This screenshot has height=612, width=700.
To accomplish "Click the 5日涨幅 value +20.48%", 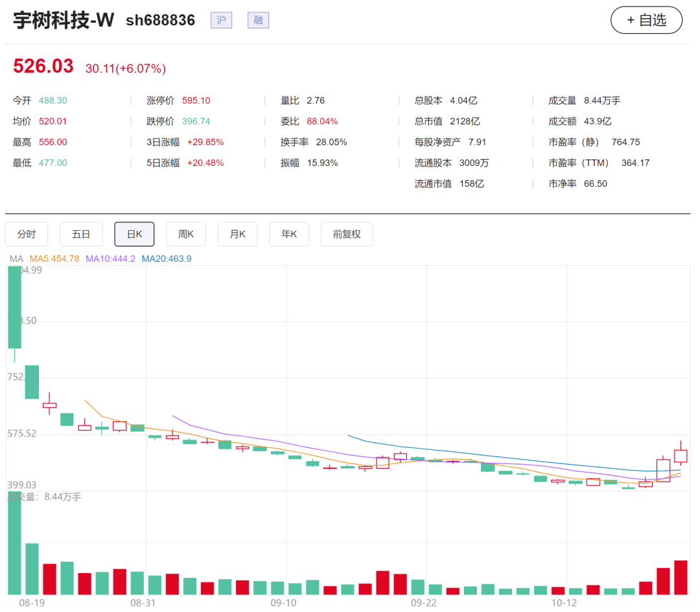I will coord(205,163).
